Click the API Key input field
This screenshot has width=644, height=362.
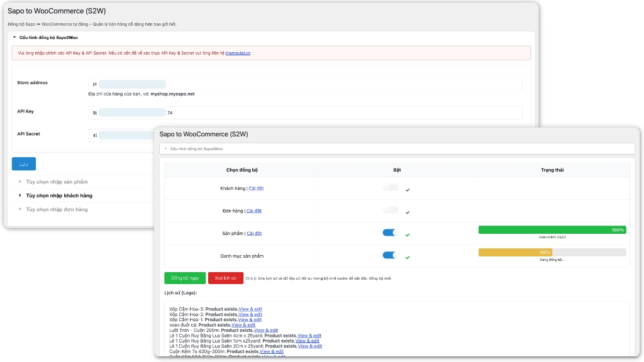tap(305, 112)
